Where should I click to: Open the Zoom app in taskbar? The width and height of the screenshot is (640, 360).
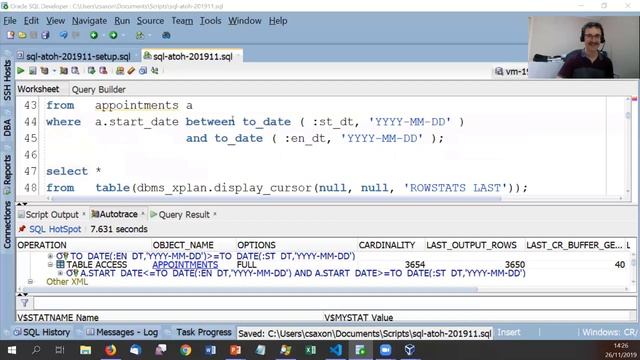386,350
